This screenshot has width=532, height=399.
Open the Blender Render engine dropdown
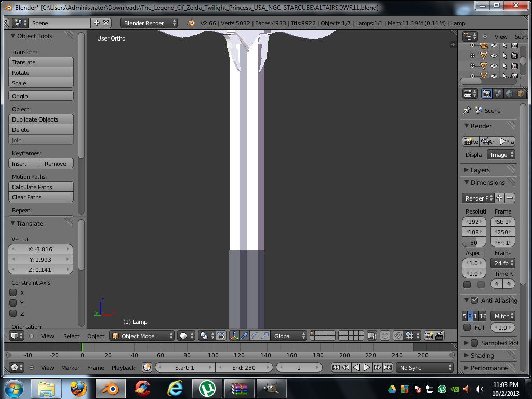tap(149, 23)
